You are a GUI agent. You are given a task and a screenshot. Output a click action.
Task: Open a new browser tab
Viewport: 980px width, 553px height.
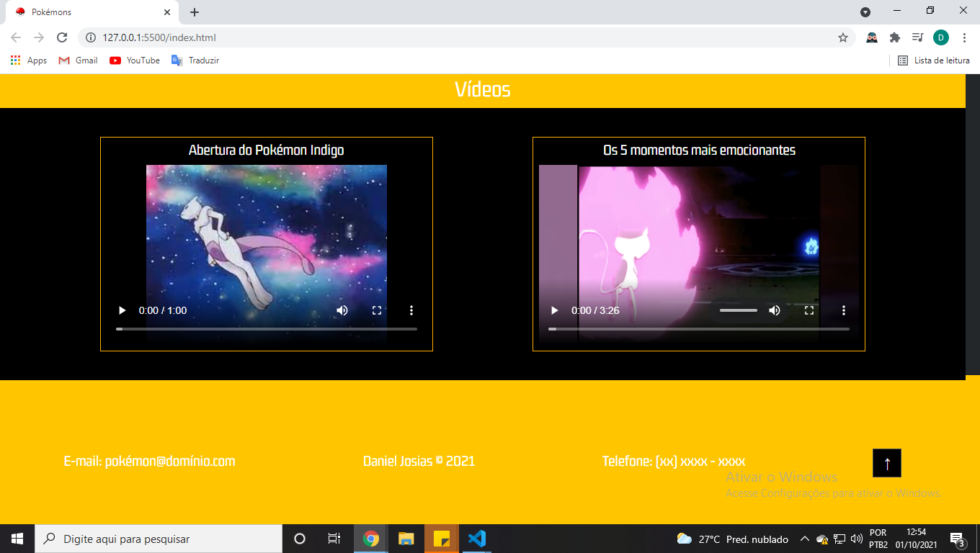pyautogui.click(x=195, y=12)
